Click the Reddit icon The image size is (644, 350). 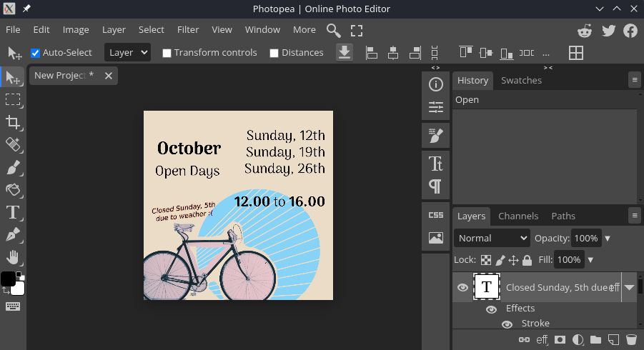point(585,30)
